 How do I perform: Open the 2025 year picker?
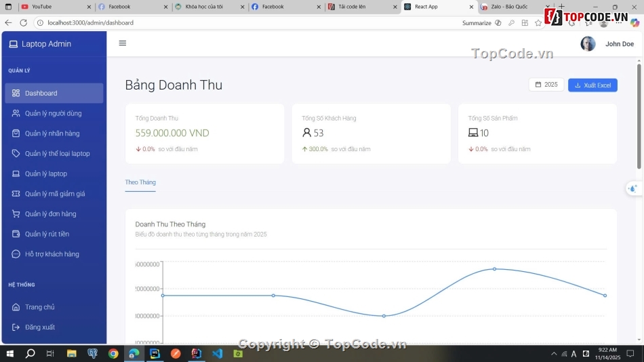click(x=546, y=85)
